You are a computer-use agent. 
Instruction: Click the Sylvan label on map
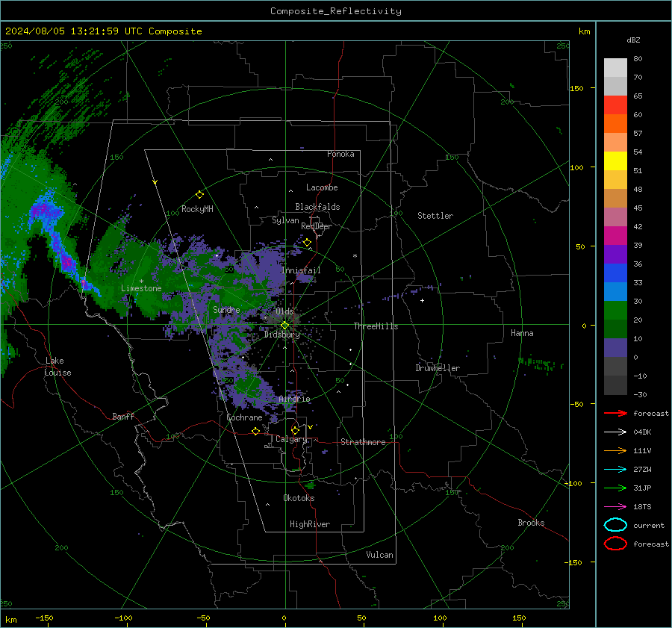[285, 220]
